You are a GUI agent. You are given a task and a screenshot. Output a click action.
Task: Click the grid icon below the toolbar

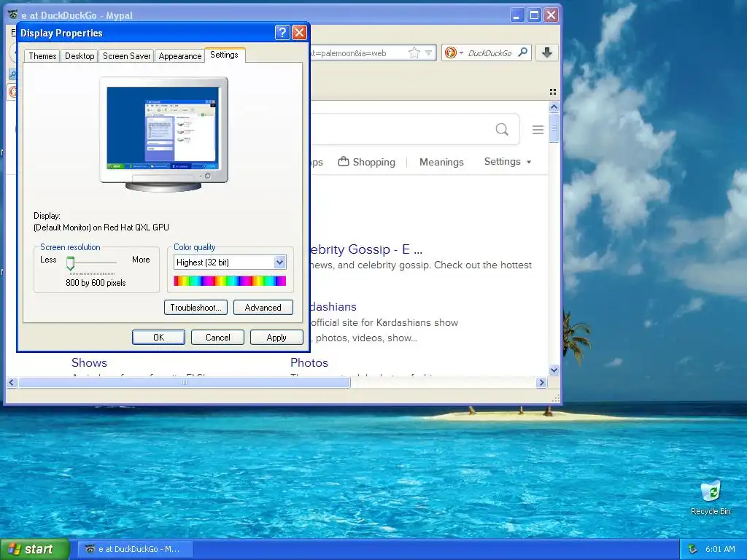[x=553, y=91]
